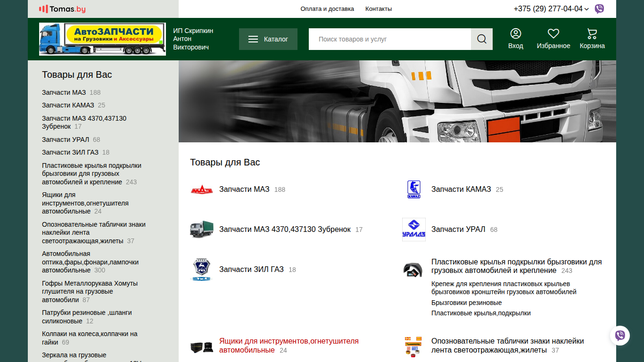Click the GAZ emblem icon
This screenshot has width=644, height=362.
pyautogui.click(x=202, y=270)
